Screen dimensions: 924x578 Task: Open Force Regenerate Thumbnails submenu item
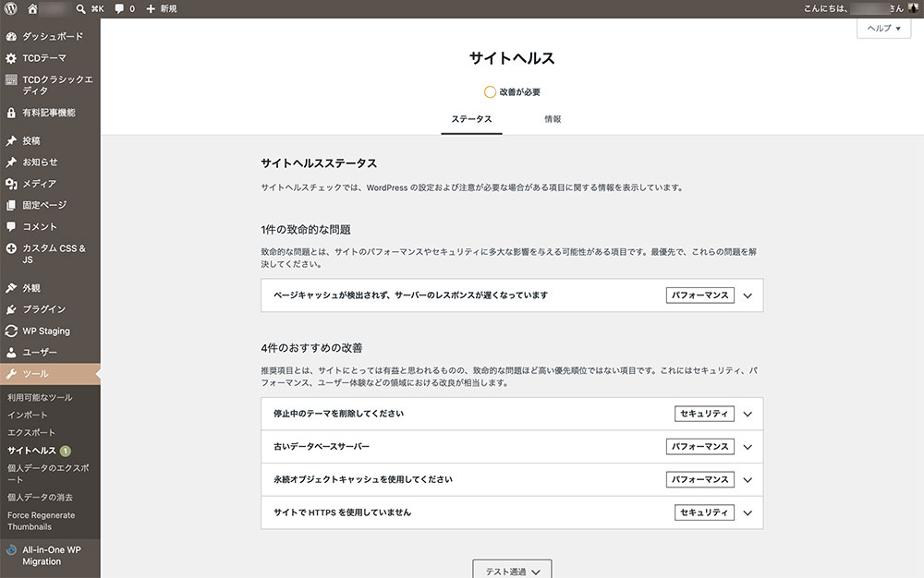point(42,521)
